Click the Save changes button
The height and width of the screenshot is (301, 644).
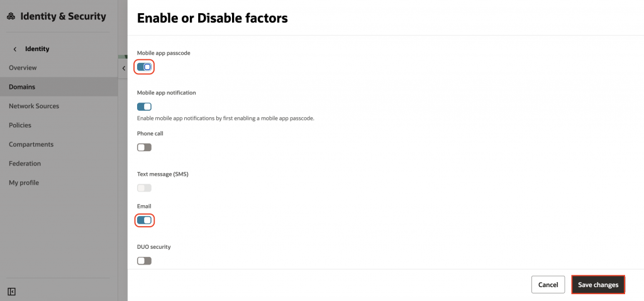[597, 285]
